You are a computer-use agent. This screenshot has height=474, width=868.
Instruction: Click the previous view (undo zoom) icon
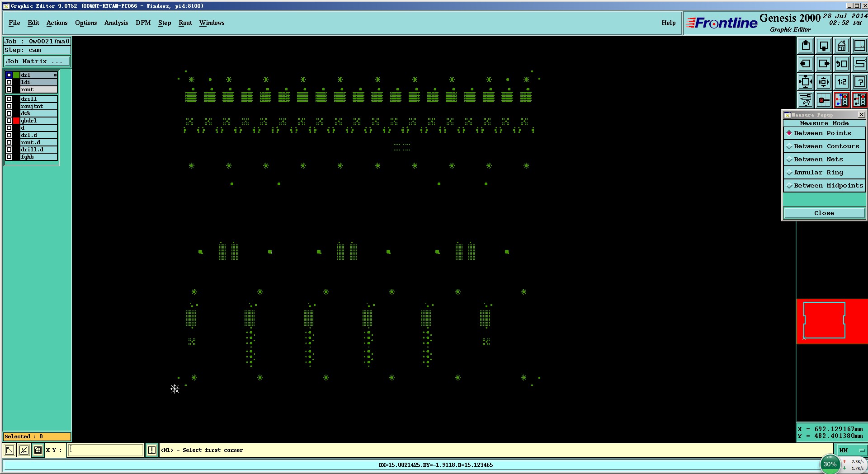coord(841,64)
